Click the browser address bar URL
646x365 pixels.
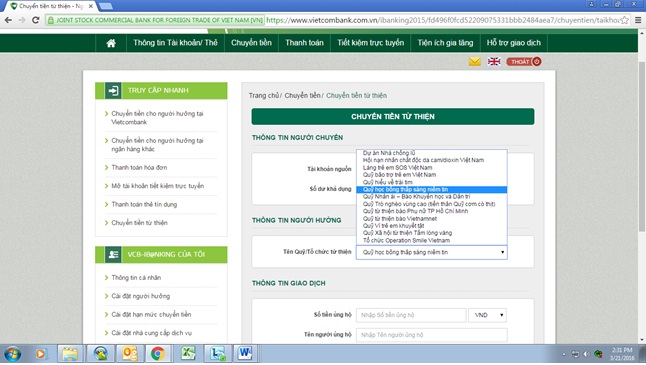pos(442,20)
